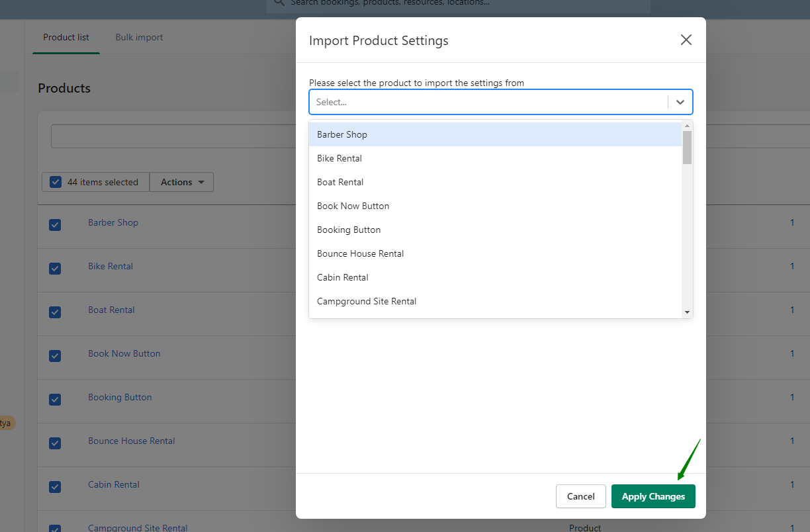The image size is (810, 532).
Task: Uncheck the Bounce House Rental row checkbox
Action: coord(55,443)
